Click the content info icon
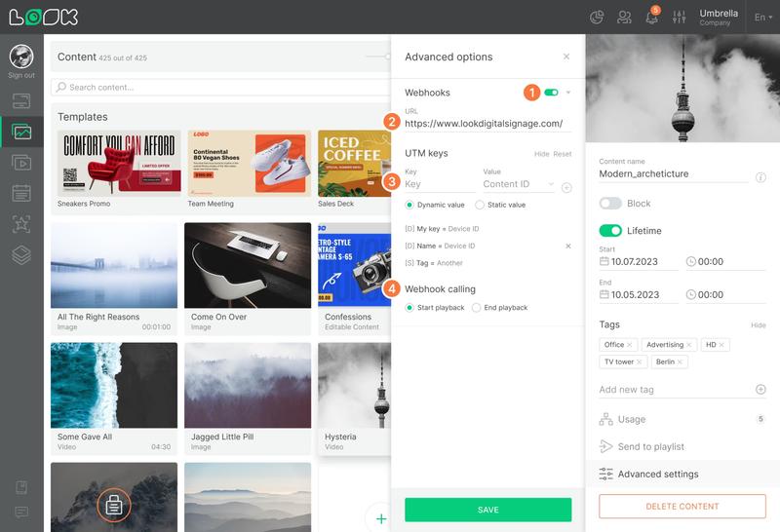Screen dimensions: 780x532 (x=760, y=177)
